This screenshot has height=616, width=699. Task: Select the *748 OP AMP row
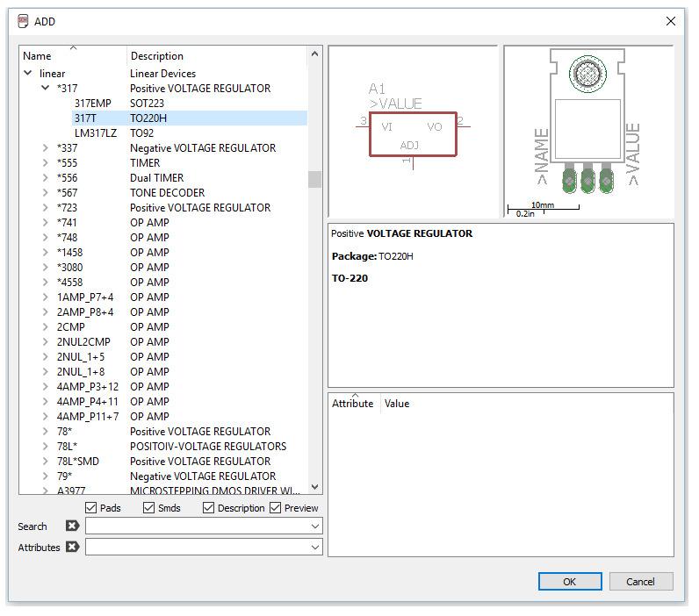181,237
